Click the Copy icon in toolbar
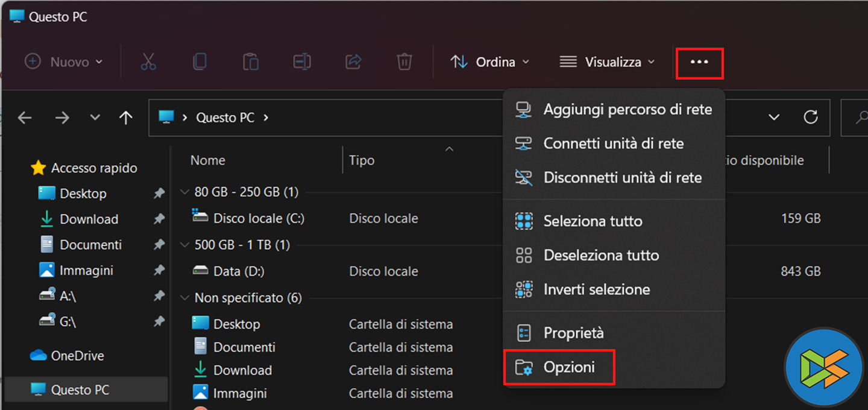868x410 pixels. (200, 61)
